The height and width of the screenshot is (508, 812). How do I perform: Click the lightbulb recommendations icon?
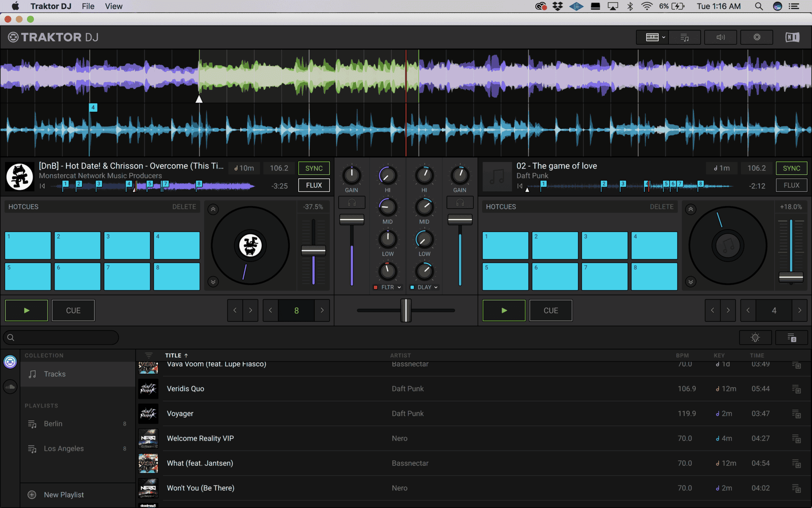pos(755,337)
